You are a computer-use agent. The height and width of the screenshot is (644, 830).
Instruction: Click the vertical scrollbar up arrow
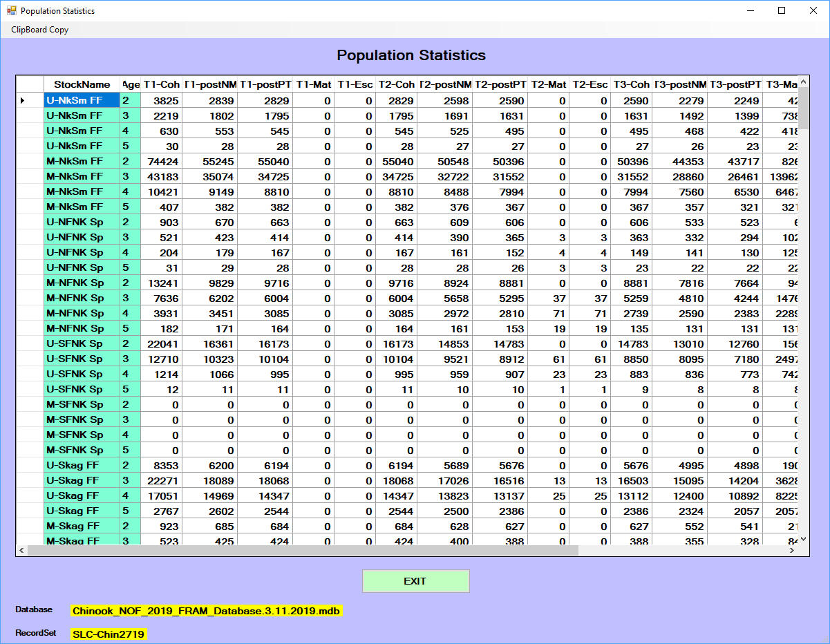click(804, 81)
